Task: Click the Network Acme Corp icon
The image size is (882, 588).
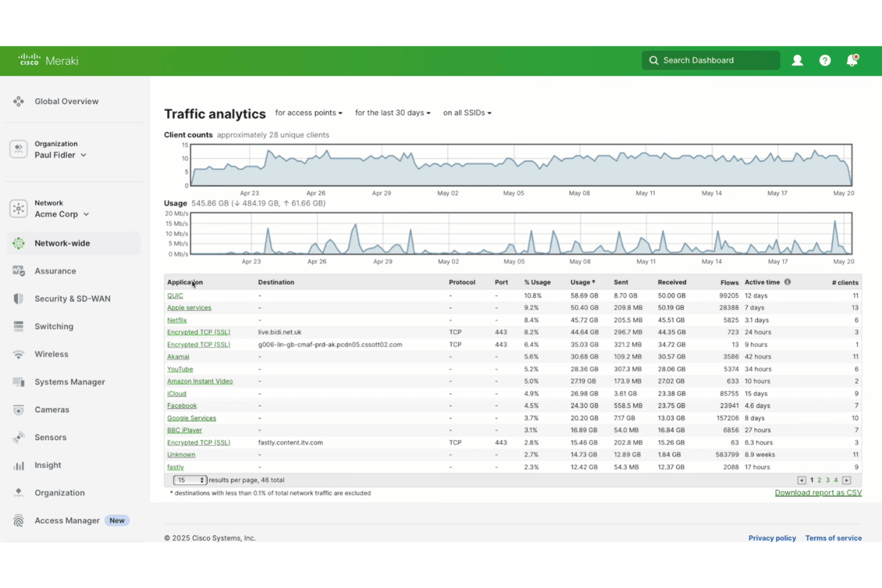Action: pos(18,209)
